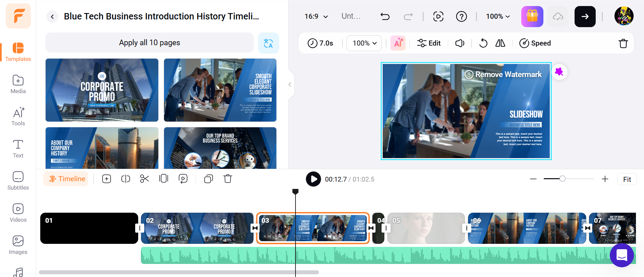Click the timeline zoom slider handle

point(562,179)
